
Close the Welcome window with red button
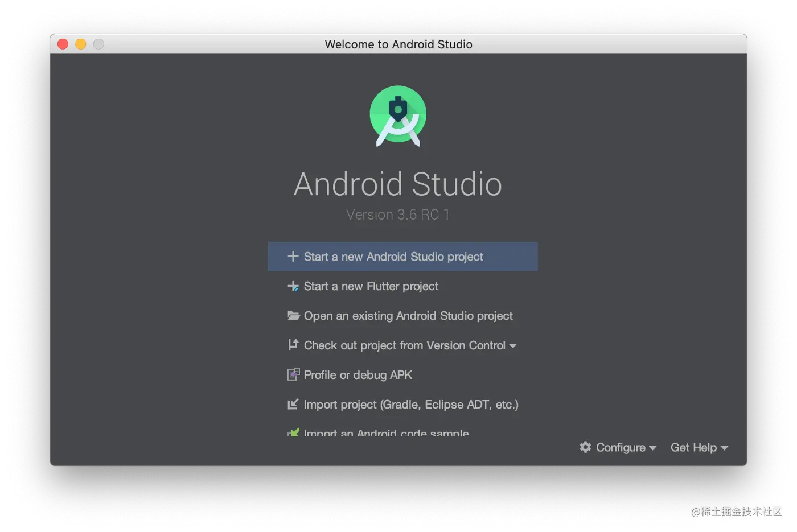coord(63,44)
